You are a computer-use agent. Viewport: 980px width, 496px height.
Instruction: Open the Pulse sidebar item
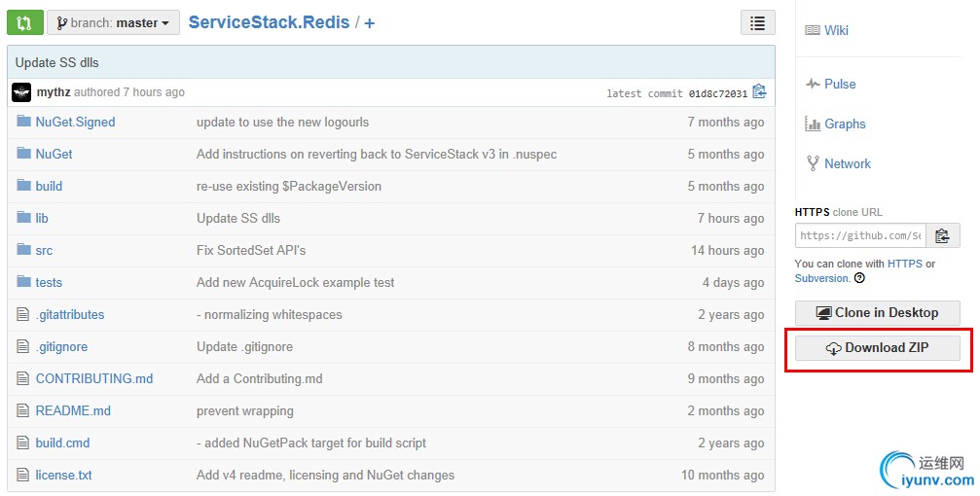pyautogui.click(x=840, y=84)
